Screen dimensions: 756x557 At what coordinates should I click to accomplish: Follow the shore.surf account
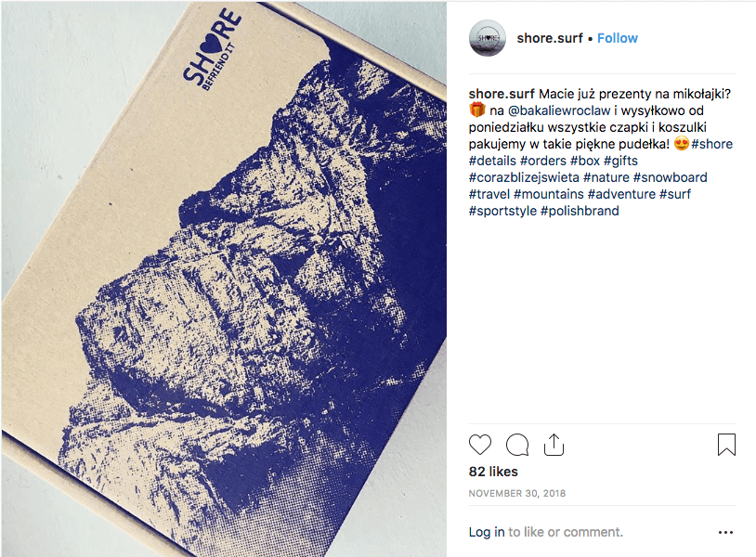(617, 38)
